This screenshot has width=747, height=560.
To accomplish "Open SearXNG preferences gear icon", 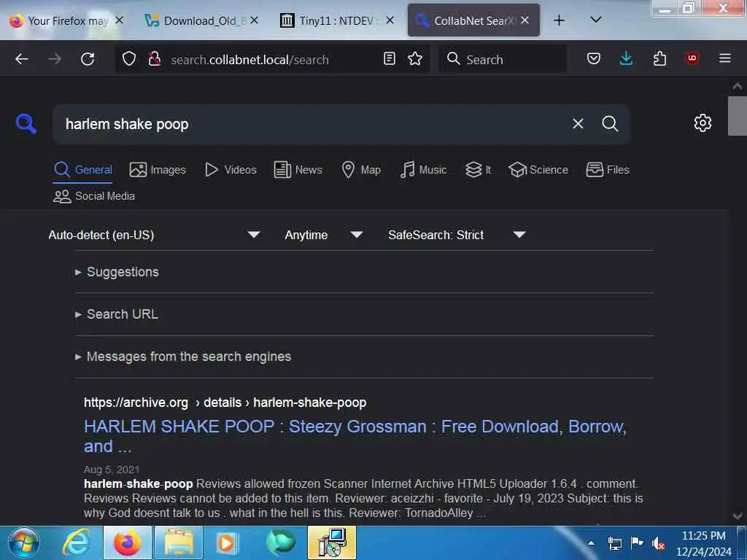I will tap(703, 123).
